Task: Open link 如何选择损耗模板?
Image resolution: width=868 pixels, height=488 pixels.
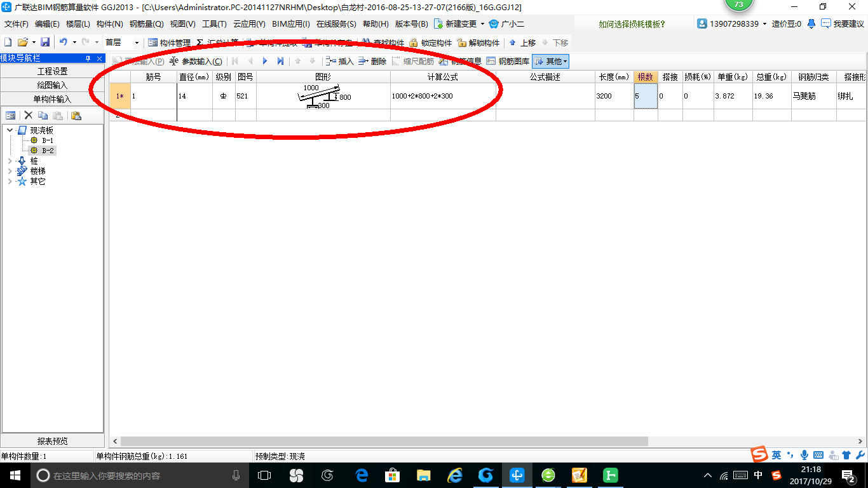Action: [x=632, y=24]
